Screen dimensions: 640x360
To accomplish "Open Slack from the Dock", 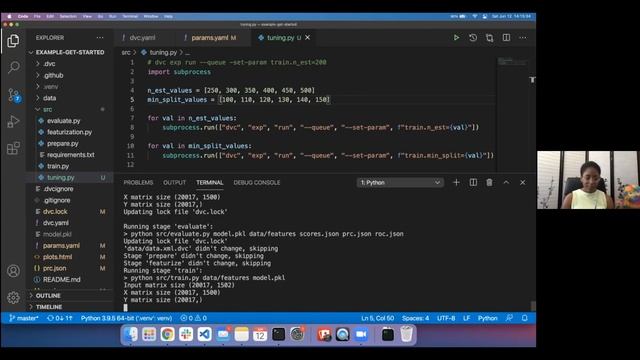I will (x=186, y=335).
